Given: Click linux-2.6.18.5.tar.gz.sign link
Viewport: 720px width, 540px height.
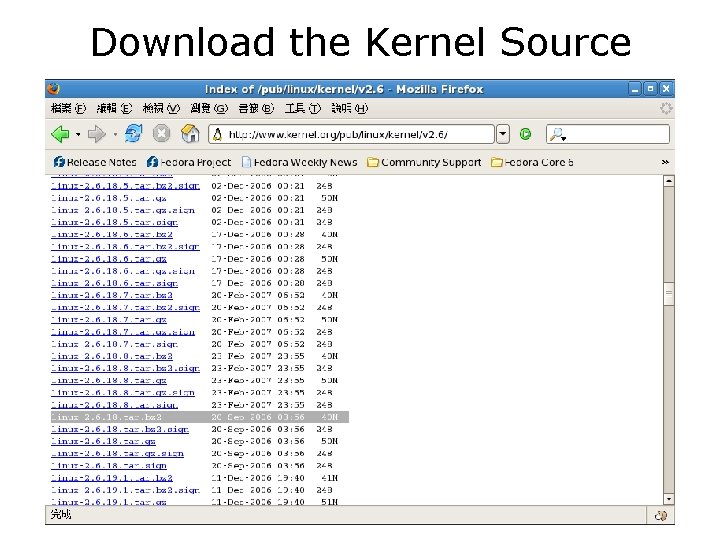Looking at the screenshot, I should [x=123, y=210].
